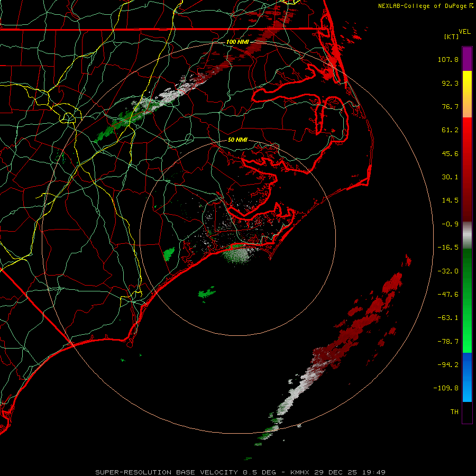Click the -16.5 legend value
The width and height of the screenshot is (476, 476).
click(448, 248)
